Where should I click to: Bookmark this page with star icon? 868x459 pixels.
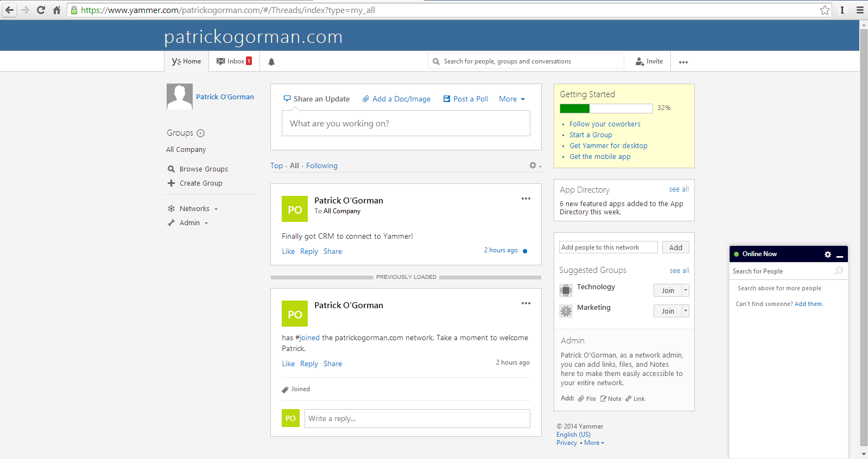(825, 10)
